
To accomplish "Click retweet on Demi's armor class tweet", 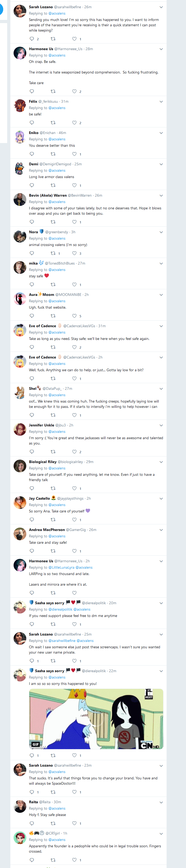I will point(53,185).
